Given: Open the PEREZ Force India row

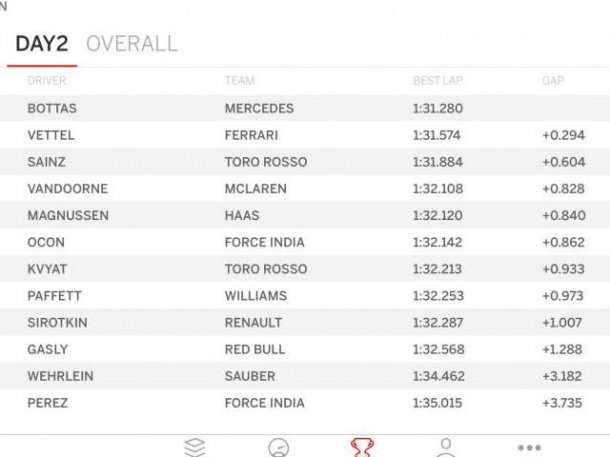Looking at the screenshot, I should coord(305,403).
